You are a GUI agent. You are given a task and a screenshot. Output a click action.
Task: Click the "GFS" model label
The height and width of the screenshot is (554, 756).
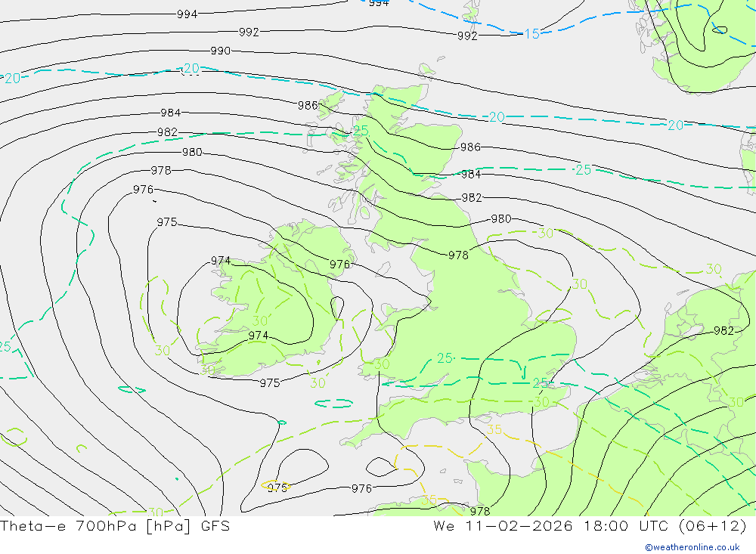[215, 525]
